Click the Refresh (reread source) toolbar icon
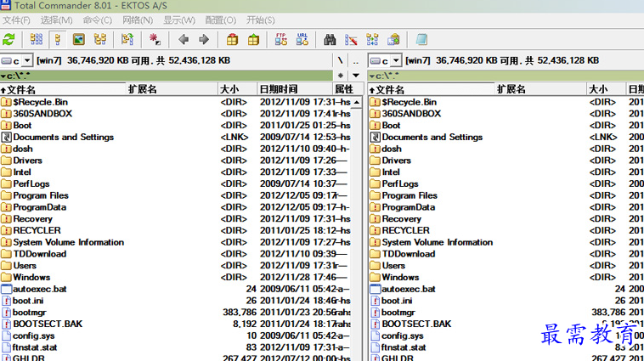Viewport: 644px width, 361px height. pyautogui.click(x=8, y=39)
